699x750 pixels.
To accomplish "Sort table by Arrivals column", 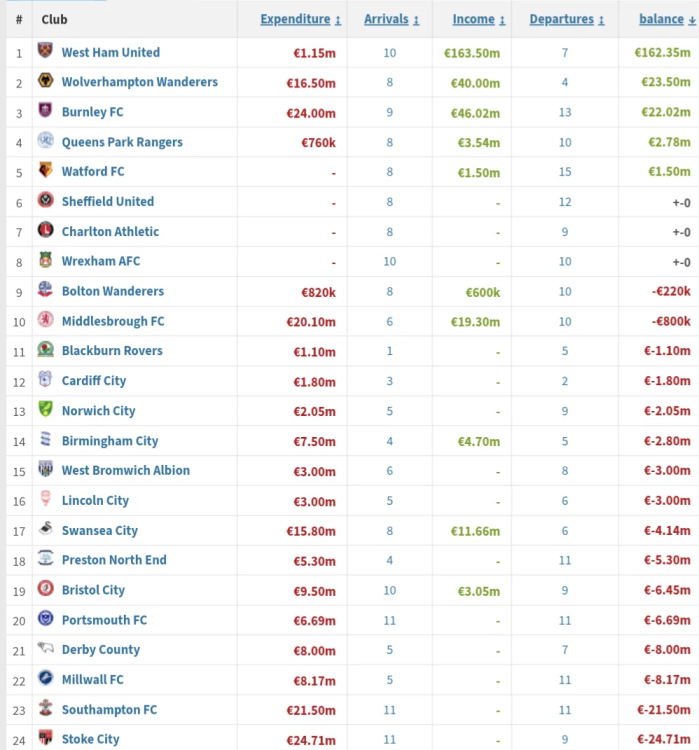I will coord(391,19).
